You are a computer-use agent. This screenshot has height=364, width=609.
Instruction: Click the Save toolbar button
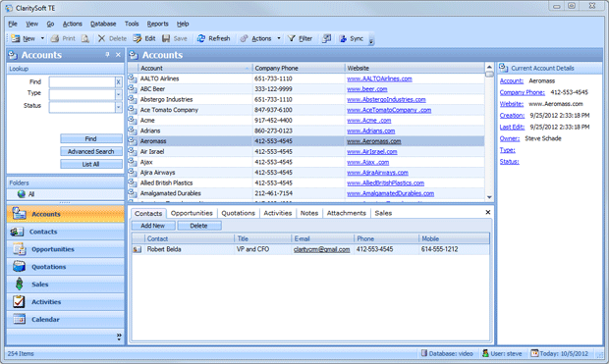175,38
